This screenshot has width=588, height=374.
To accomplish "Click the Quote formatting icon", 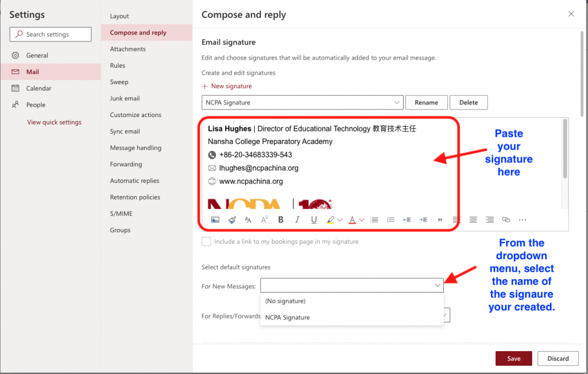I will (x=440, y=220).
